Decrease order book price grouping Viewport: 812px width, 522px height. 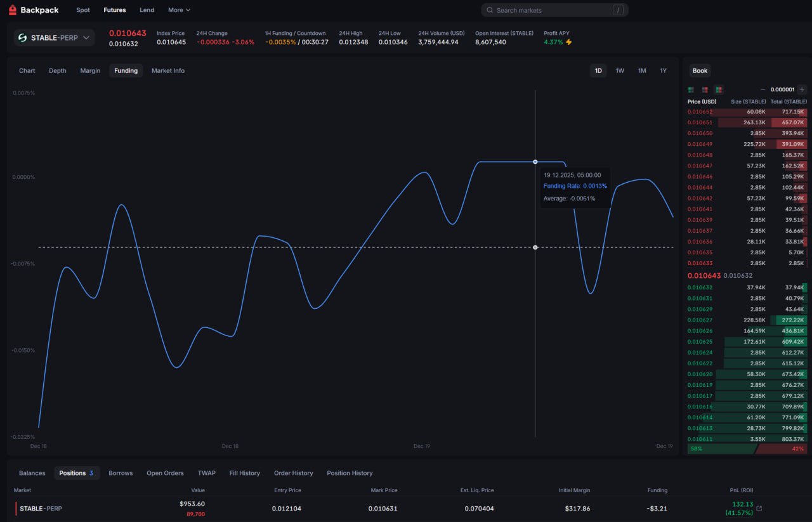tap(763, 89)
